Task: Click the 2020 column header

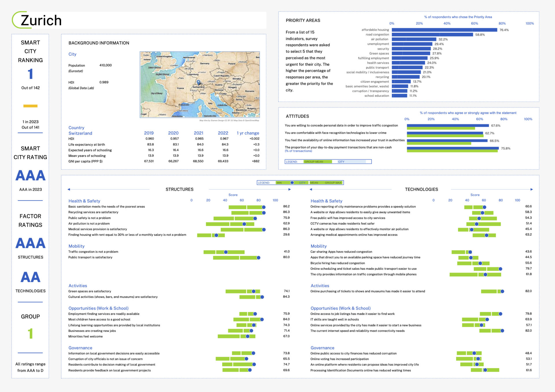Action: pyautogui.click(x=173, y=133)
